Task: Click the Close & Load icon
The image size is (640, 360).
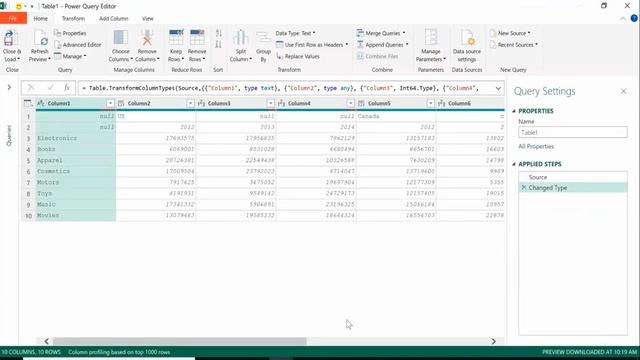Action: click(10, 39)
